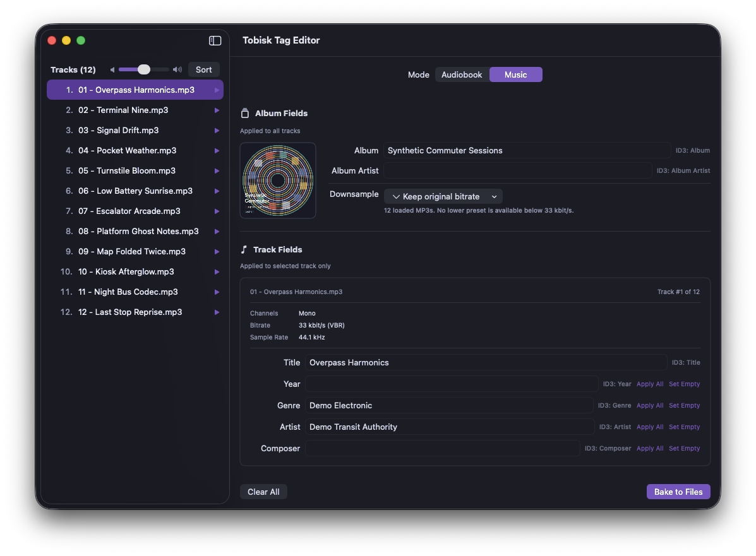
Task: Open the Downsample bitrate dropdown
Action: click(x=443, y=196)
